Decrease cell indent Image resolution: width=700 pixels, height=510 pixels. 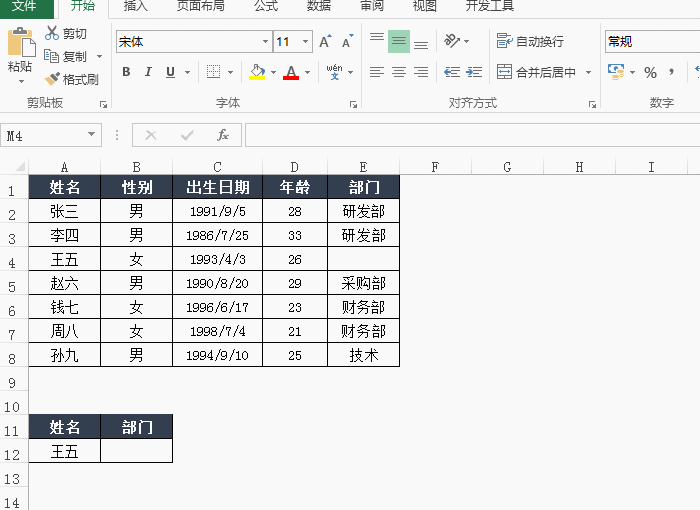pyautogui.click(x=452, y=71)
